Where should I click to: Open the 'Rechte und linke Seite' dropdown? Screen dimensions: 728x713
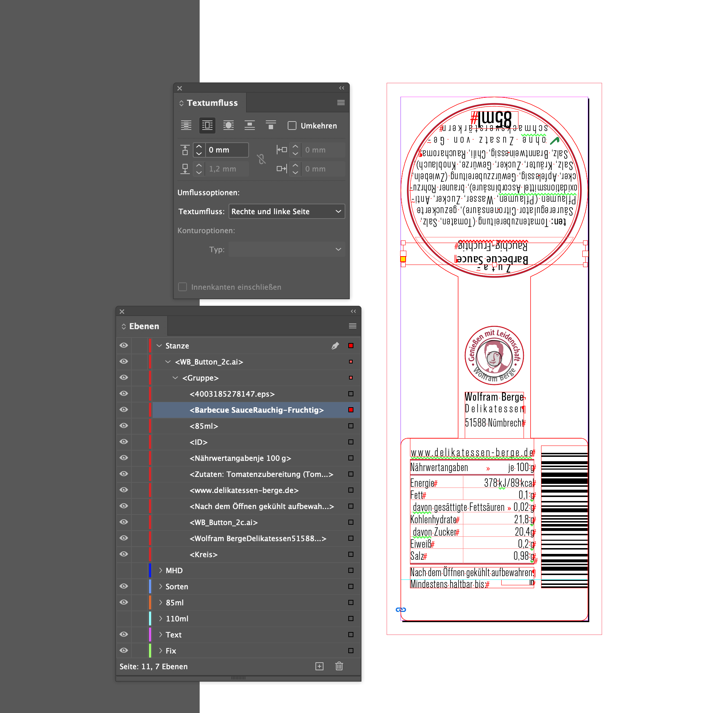(x=287, y=211)
